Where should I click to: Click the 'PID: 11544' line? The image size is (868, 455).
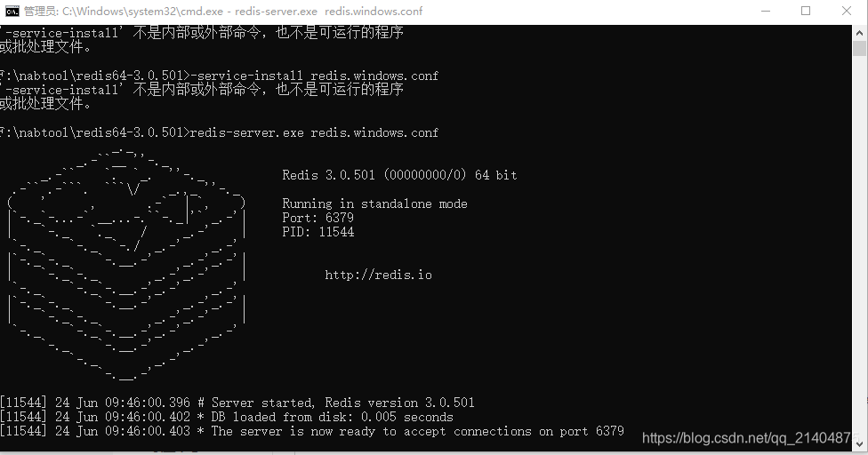[x=317, y=232]
